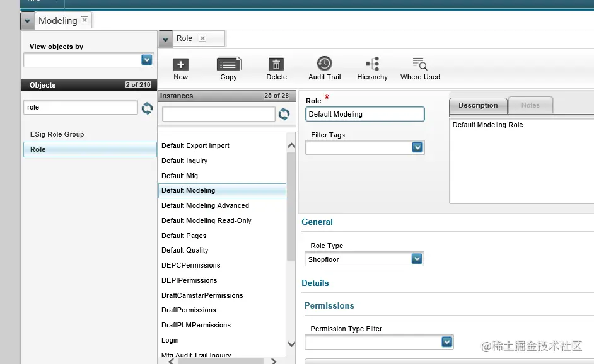Click the Copy toolbar icon
Image resolution: width=594 pixels, height=364 pixels.
229,64
